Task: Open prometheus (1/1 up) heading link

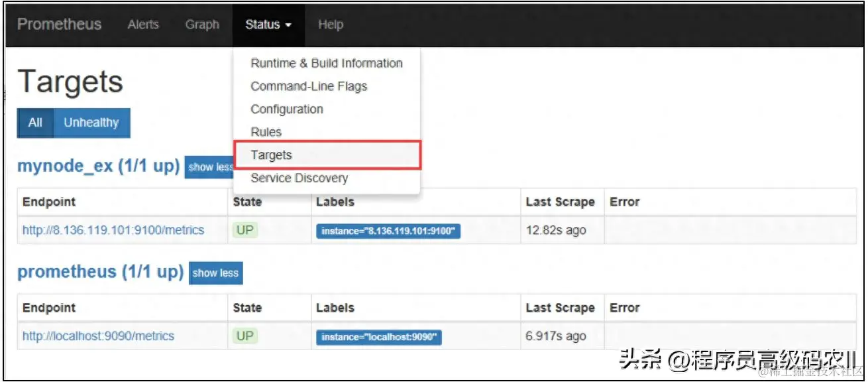Action: [x=100, y=272]
